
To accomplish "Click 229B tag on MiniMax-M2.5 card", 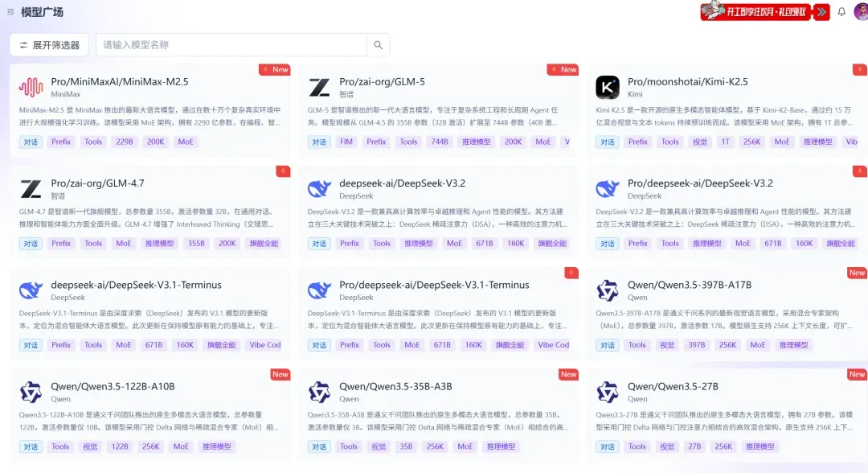I will click(125, 142).
